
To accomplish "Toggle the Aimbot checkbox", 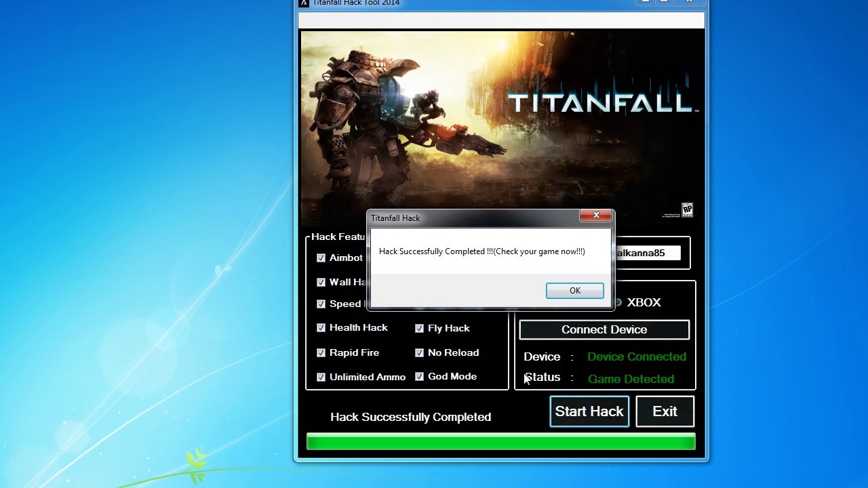I will click(321, 258).
